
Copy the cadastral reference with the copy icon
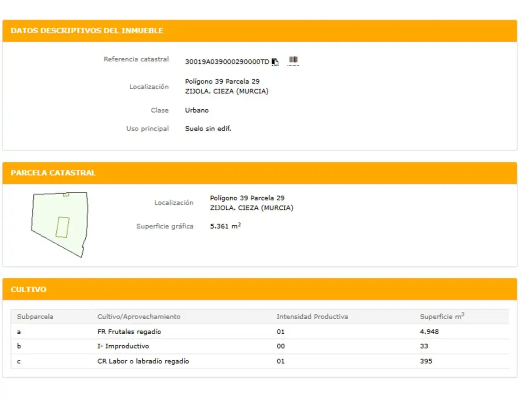275,62
